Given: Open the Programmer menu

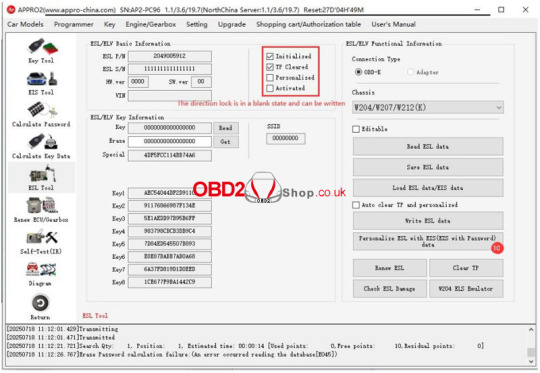Looking at the screenshot, I should [x=73, y=24].
